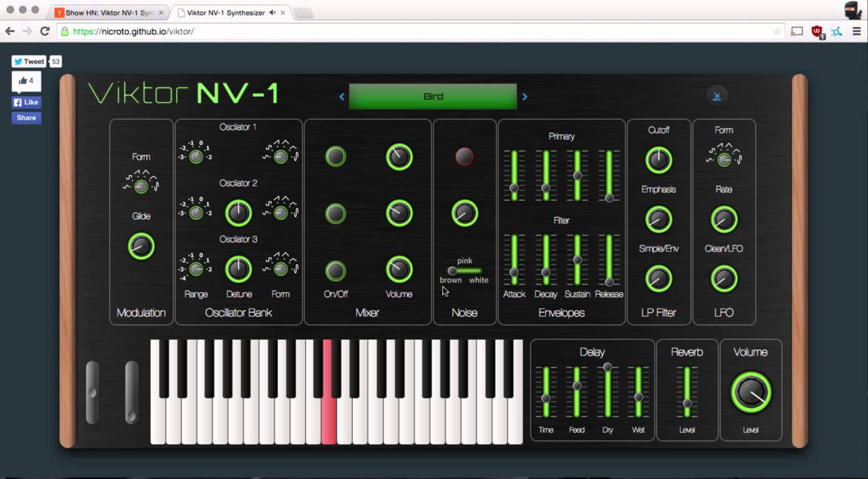Screen dimensions: 868x479
Task: Click the Noise level knob
Action: pos(465,213)
